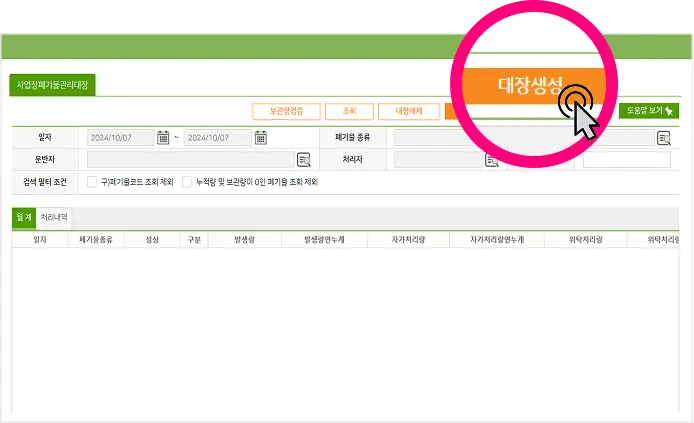Tick the 구)폐기물코드 조회 제외 checkbox
Viewport: 694px width, 423px height.
click(92, 182)
